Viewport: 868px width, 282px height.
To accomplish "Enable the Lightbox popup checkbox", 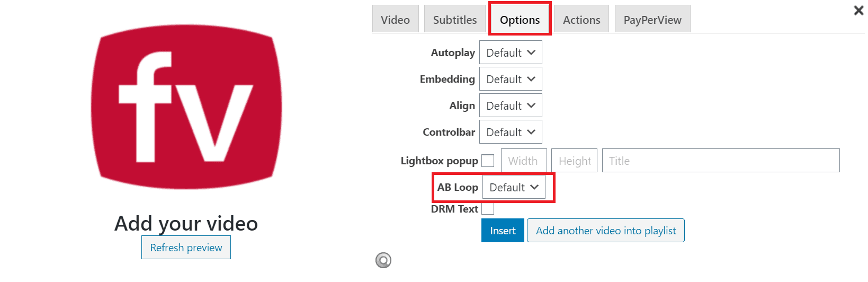I will (x=488, y=161).
